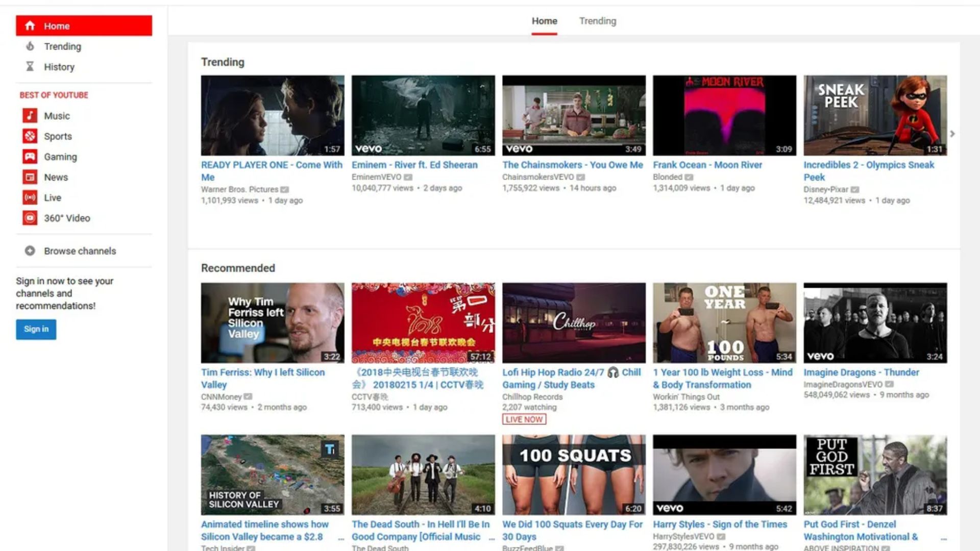Click the Home house icon in sidebar
980x551 pixels.
pyautogui.click(x=30, y=26)
